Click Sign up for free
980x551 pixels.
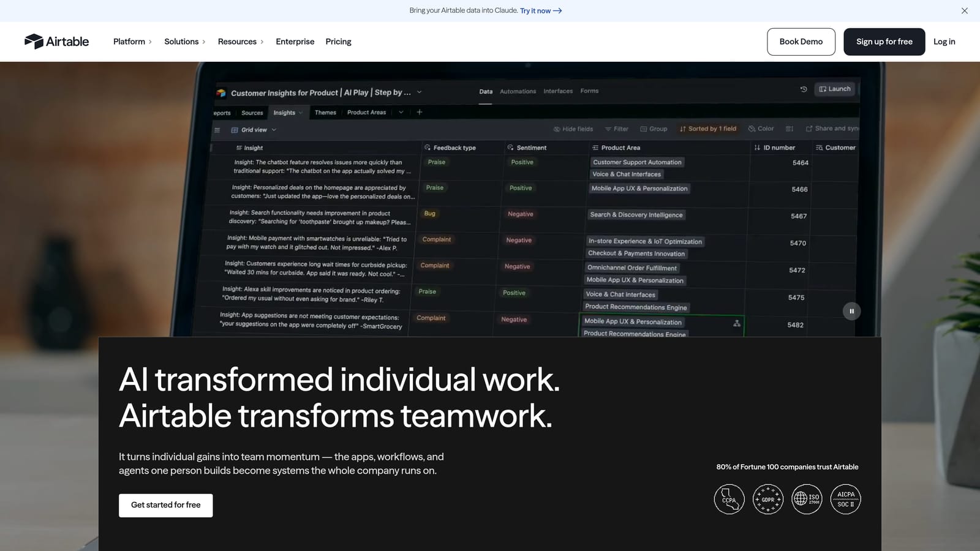(884, 42)
